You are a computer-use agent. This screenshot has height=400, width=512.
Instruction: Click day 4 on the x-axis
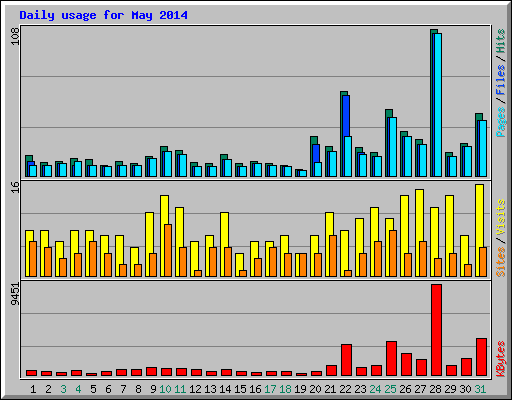click(78, 389)
